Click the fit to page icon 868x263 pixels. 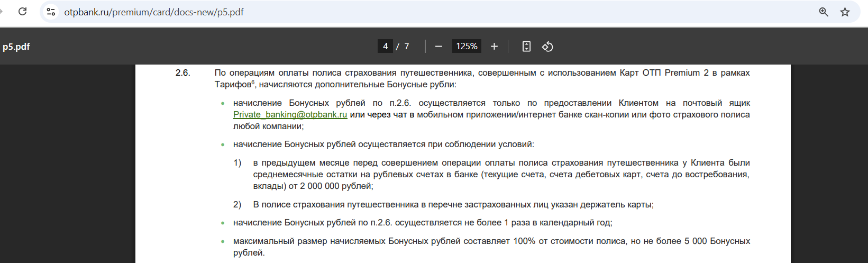(526, 47)
